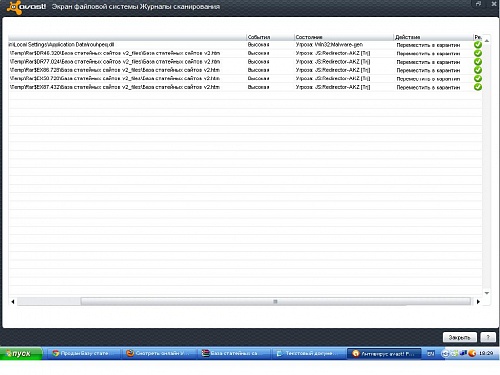
Task: Select the rouhpeq.dll file path row
Action: pos(61,45)
